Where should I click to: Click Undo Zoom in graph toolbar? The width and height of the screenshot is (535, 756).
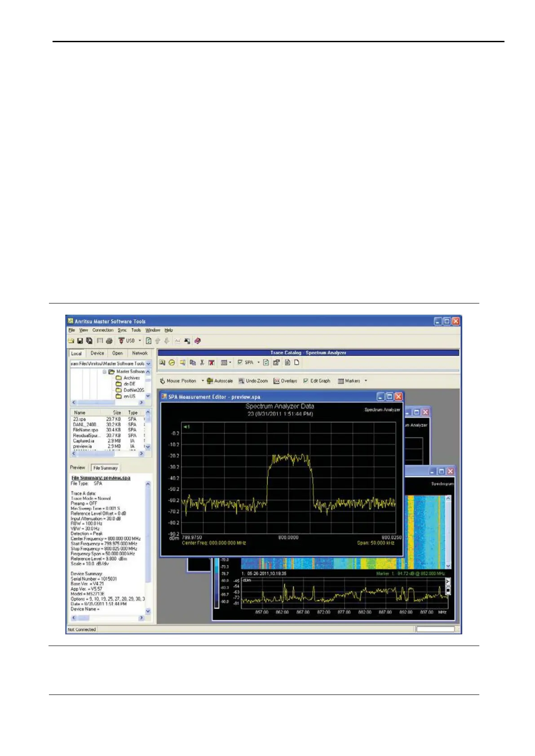coord(253,381)
